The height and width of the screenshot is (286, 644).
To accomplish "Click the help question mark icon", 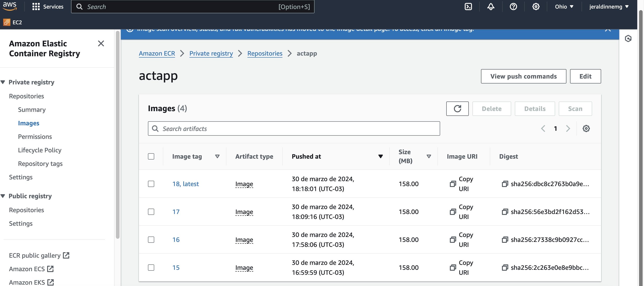I will 513,7.
